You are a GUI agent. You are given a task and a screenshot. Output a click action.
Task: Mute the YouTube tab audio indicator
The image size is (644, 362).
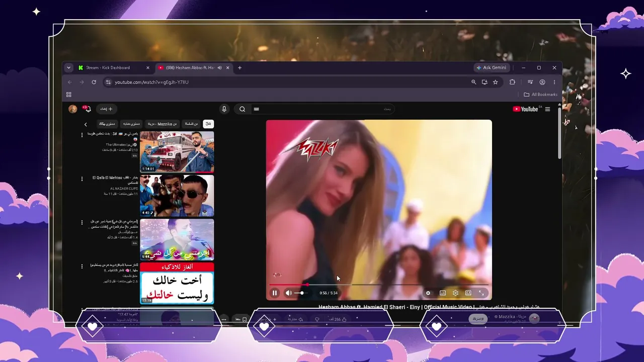click(x=220, y=68)
